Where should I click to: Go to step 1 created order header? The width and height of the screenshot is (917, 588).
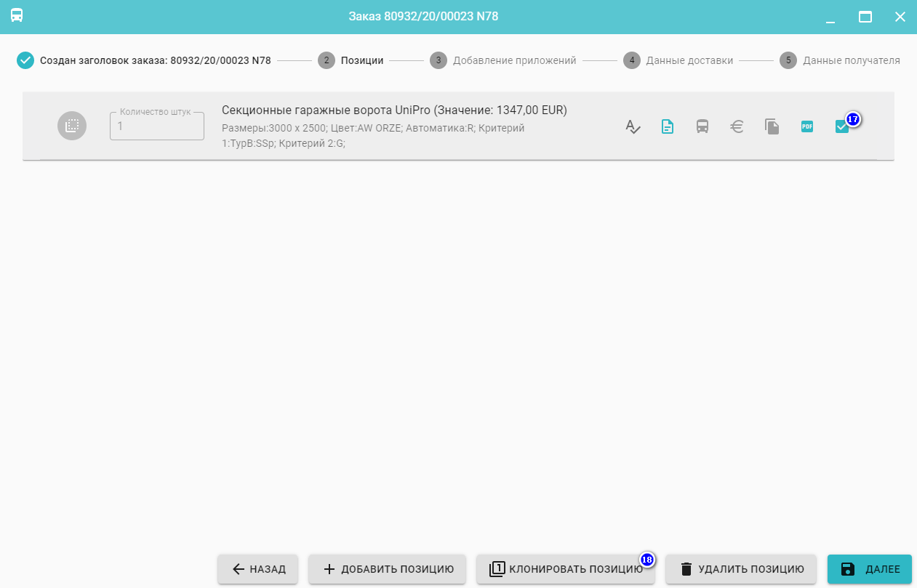[144, 60]
